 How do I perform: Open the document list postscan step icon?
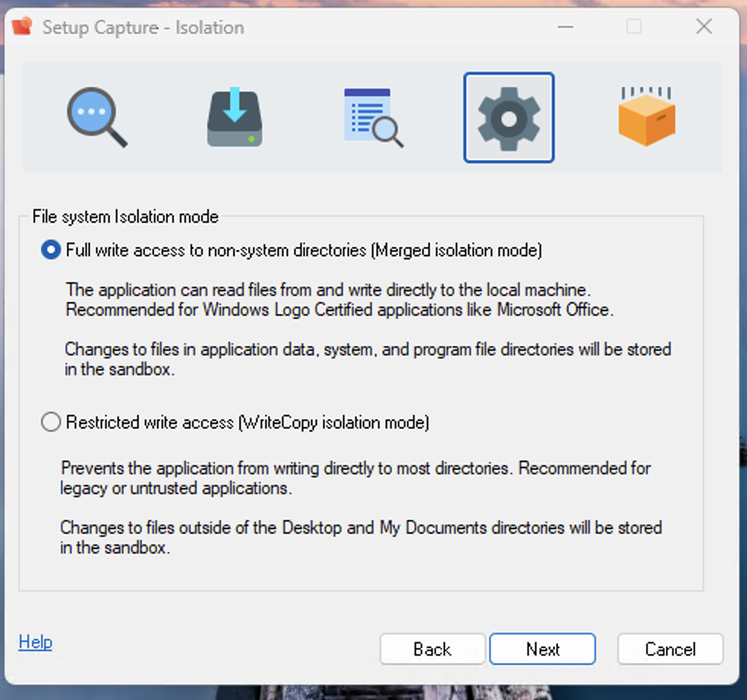(372, 117)
